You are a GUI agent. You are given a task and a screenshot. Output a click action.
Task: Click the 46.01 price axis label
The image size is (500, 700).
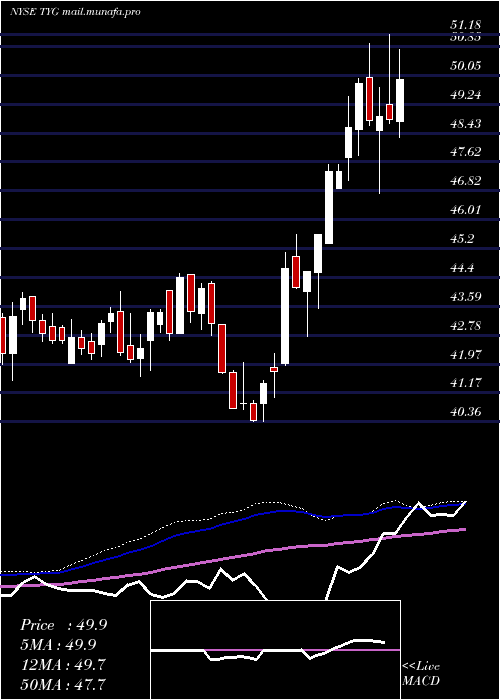(x=465, y=209)
